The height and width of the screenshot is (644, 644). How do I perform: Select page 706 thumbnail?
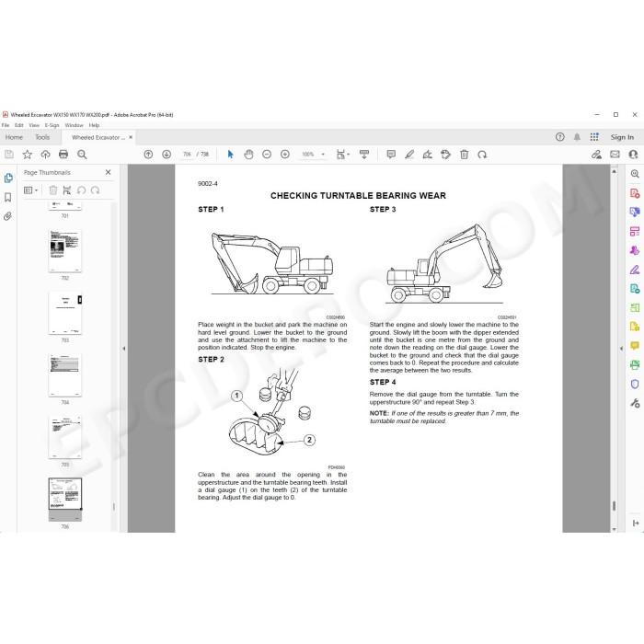(x=65, y=500)
